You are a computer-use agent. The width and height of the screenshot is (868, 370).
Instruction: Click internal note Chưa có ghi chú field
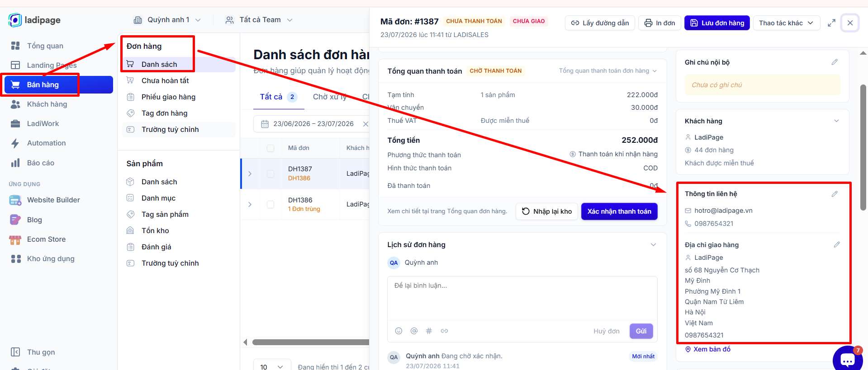coord(762,85)
